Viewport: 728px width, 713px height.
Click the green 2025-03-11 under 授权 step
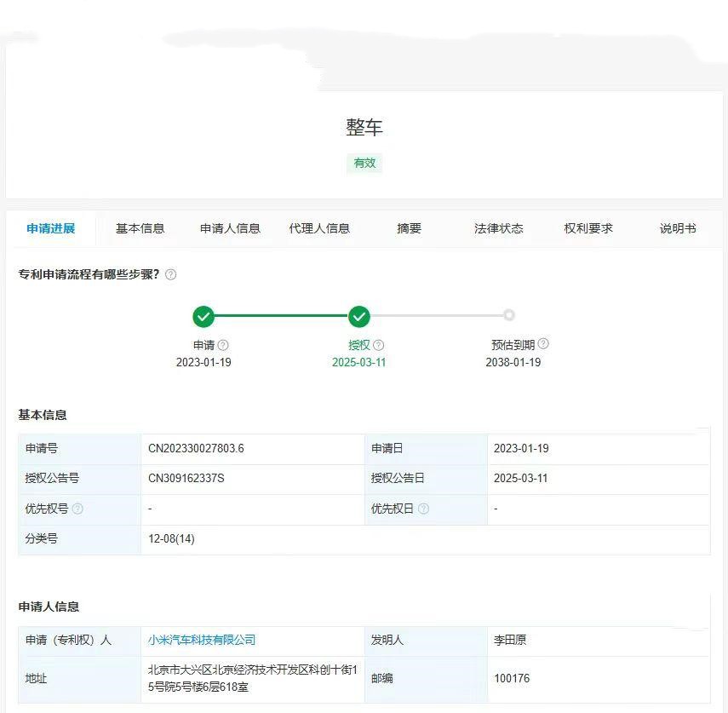pyautogui.click(x=359, y=362)
